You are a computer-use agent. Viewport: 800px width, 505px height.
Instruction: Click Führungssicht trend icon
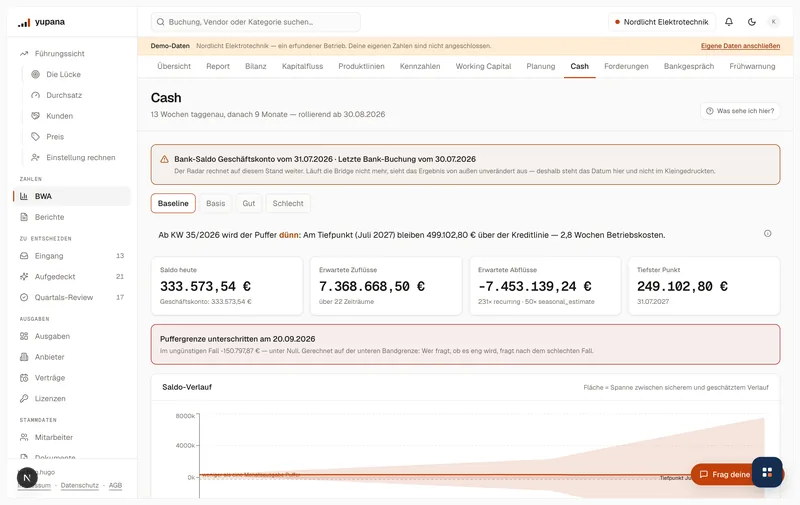pyautogui.click(x=23, y=54)
